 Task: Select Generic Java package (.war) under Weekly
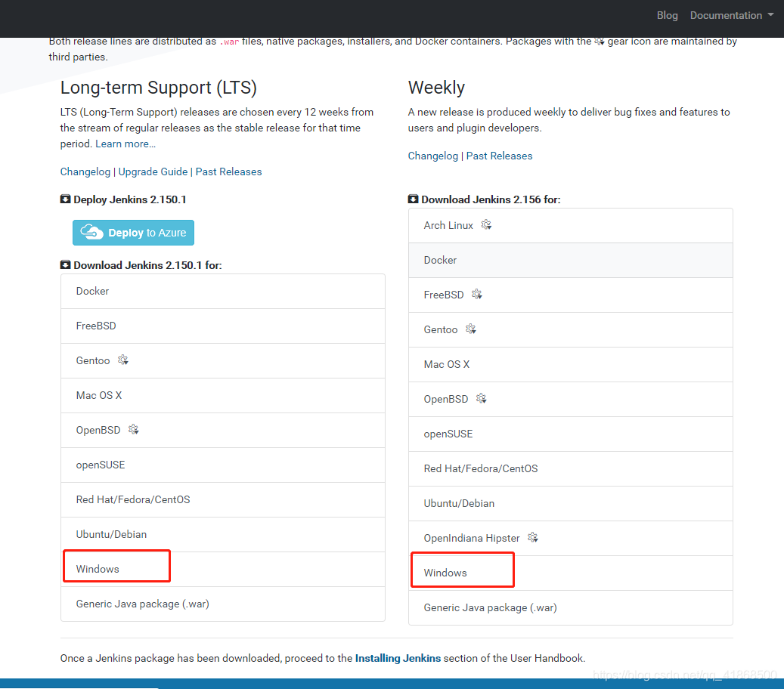click(571, 608)
